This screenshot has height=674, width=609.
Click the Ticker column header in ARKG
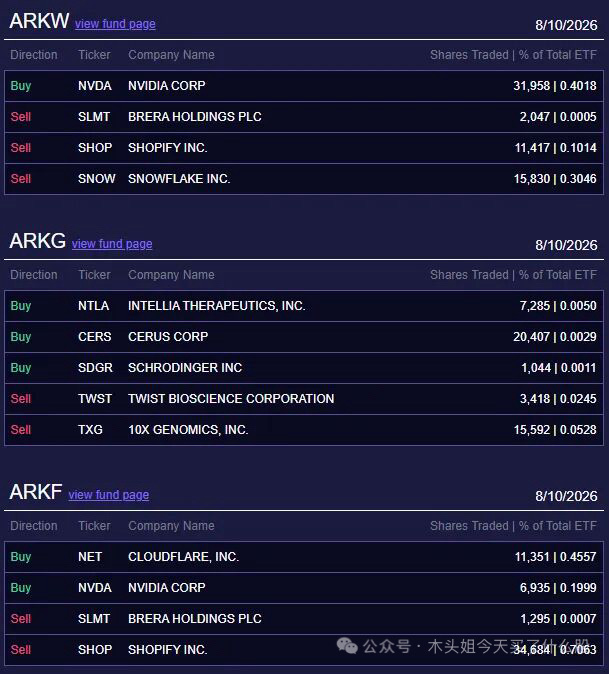click(94, 275)
